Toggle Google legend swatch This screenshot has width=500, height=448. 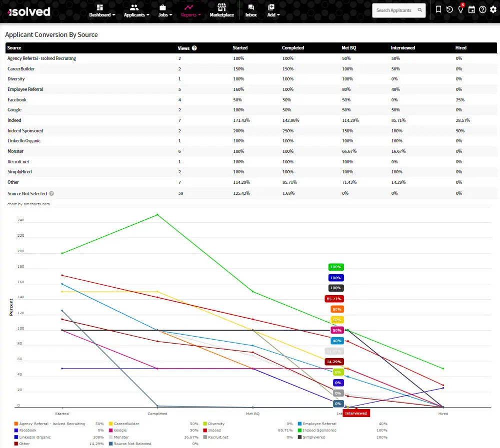(110, 430)
